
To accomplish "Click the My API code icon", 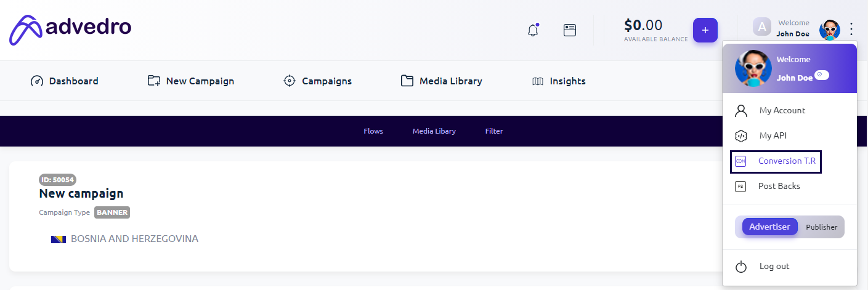I will (x=741, y=136).
